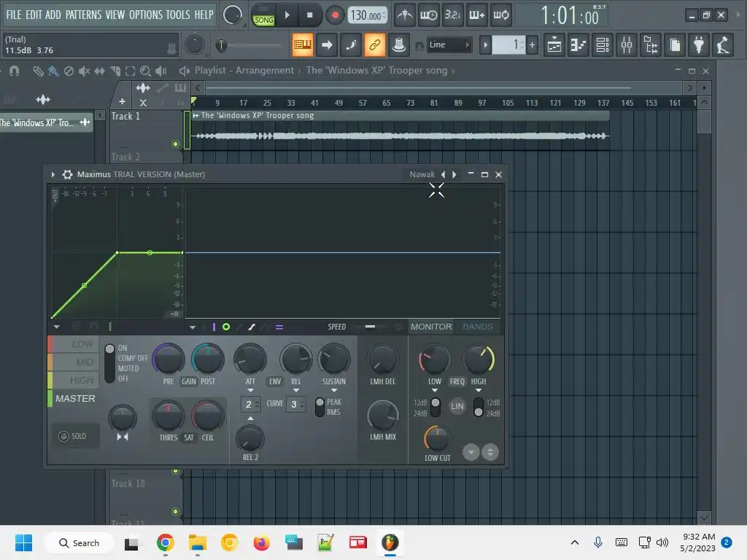Select the HIGH band
This screenshot has height=560, width=747.
(74, 380)
